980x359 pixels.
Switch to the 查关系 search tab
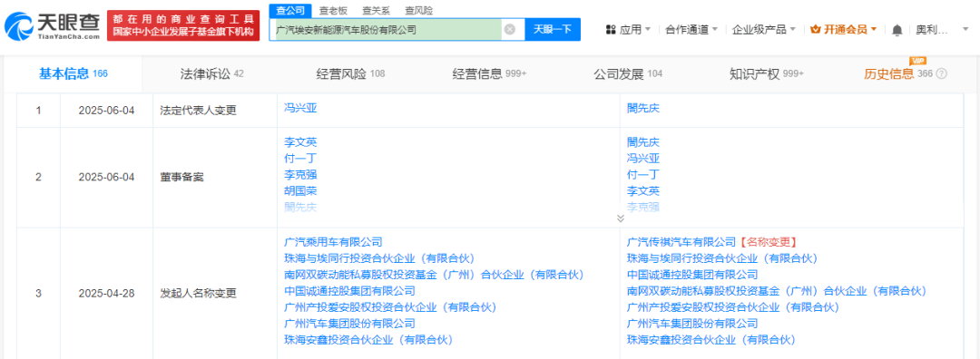pyautogui.click(x=377, y=11)
